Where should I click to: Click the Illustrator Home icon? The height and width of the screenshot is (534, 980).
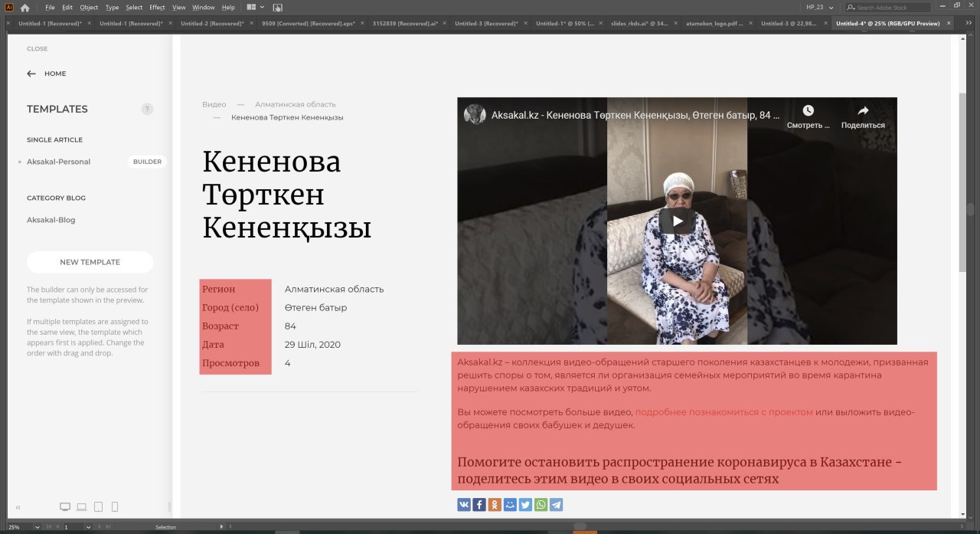pos(24,8)
